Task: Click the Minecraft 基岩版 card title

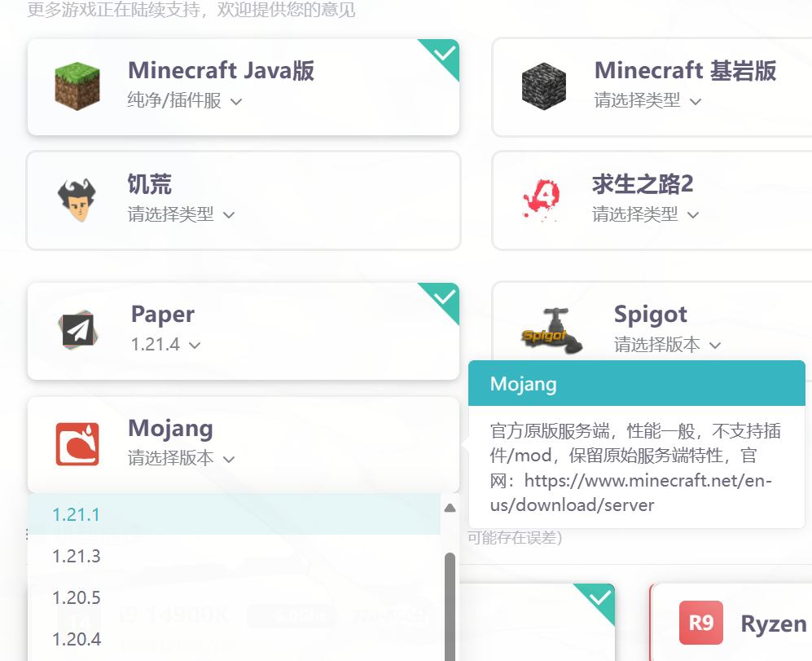Action: [x=685, y=71]
